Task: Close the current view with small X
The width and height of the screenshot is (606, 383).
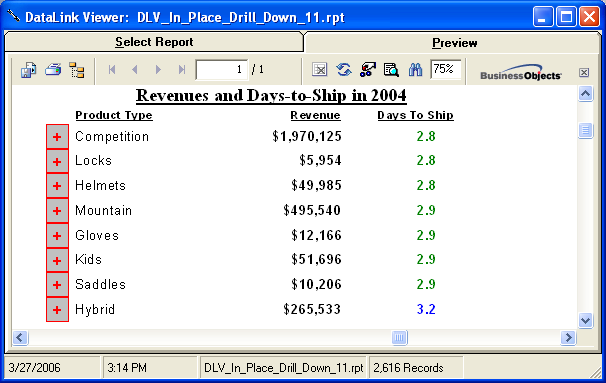Action: pos(584,72)
